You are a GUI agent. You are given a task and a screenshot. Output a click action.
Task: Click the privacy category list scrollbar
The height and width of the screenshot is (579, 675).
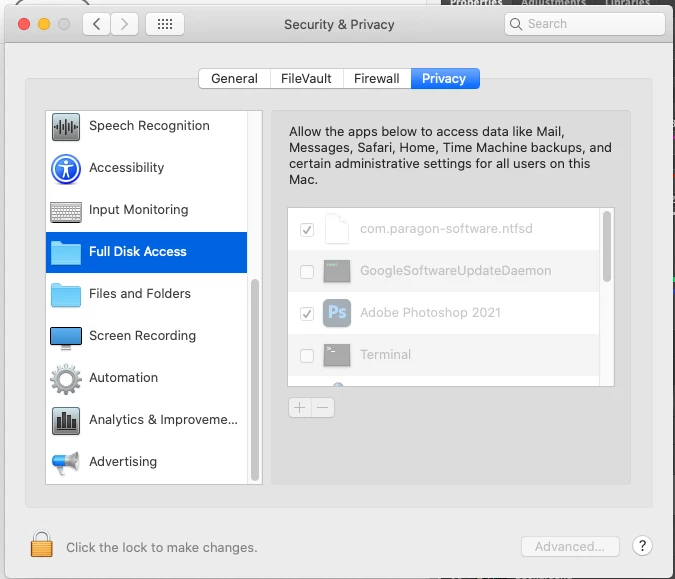(254, 380)
